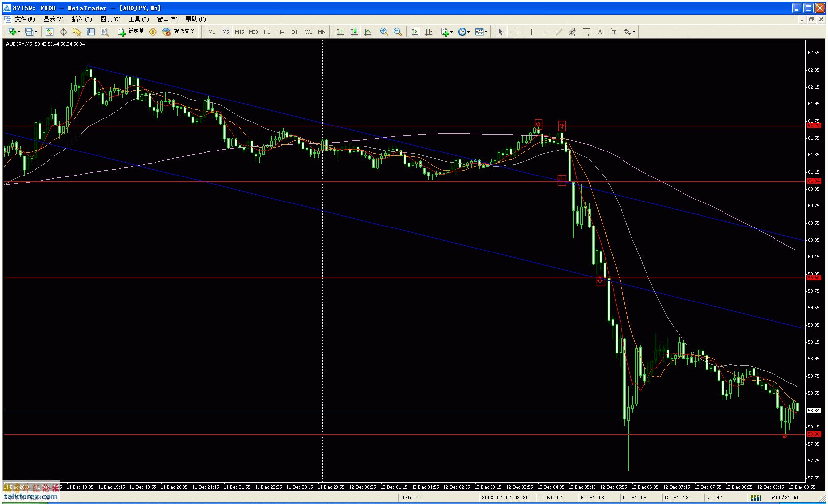The width and height of the screenshot is (828, 504).
Task: Open indicators list dropdown
Action: coord(447,32)
